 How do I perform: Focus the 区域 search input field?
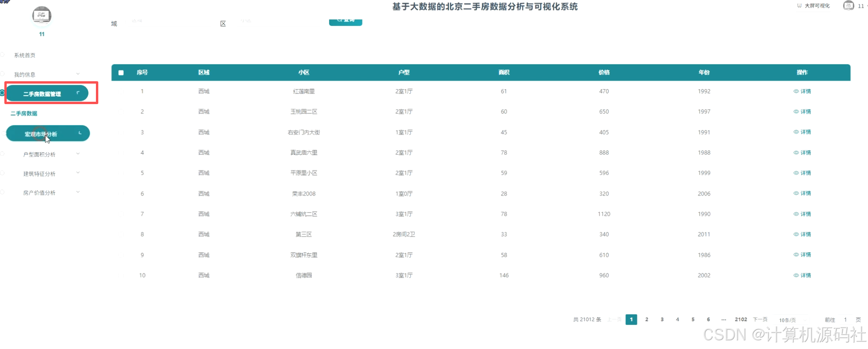click(170, 22)
